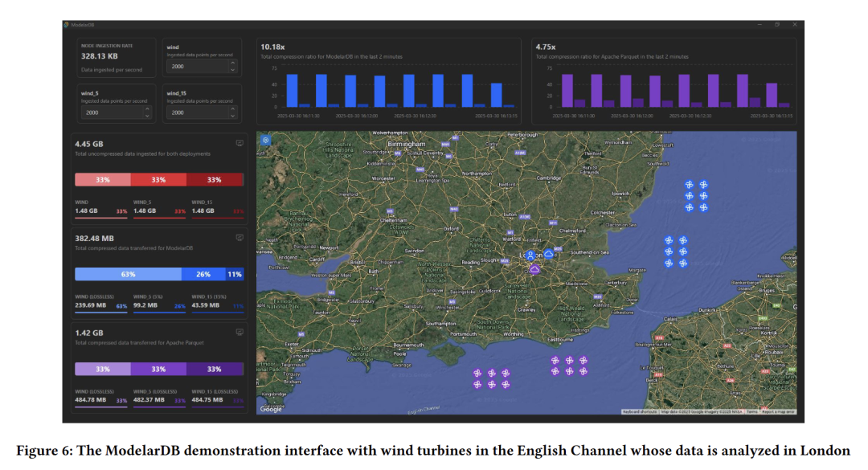Click the light red 33% bar segment
The height and width of the screenshot is (470, 868).
pos(103,180)
